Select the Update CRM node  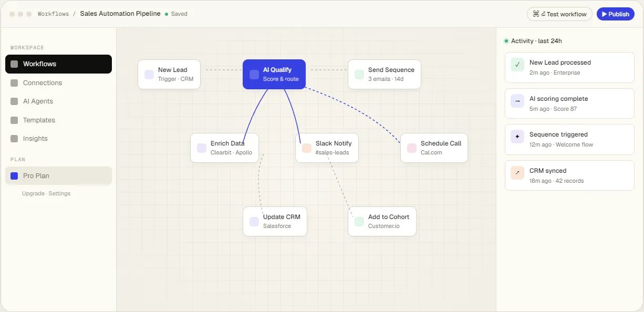click(x=275, y=222)
